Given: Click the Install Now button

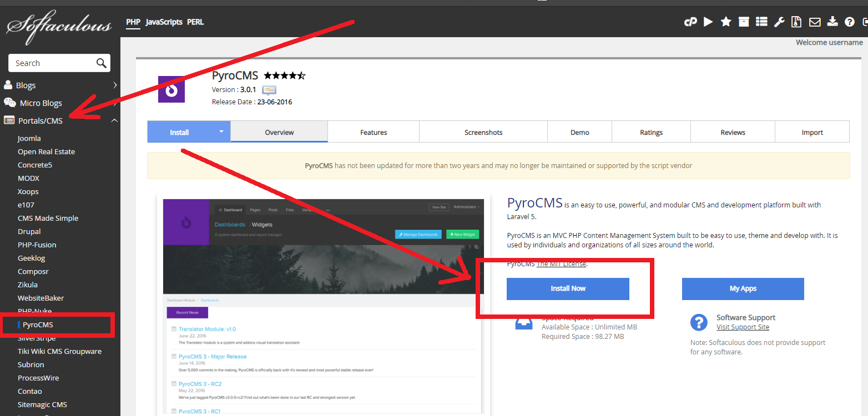Looking at the screenshot, I should click(x=567, y=288).
